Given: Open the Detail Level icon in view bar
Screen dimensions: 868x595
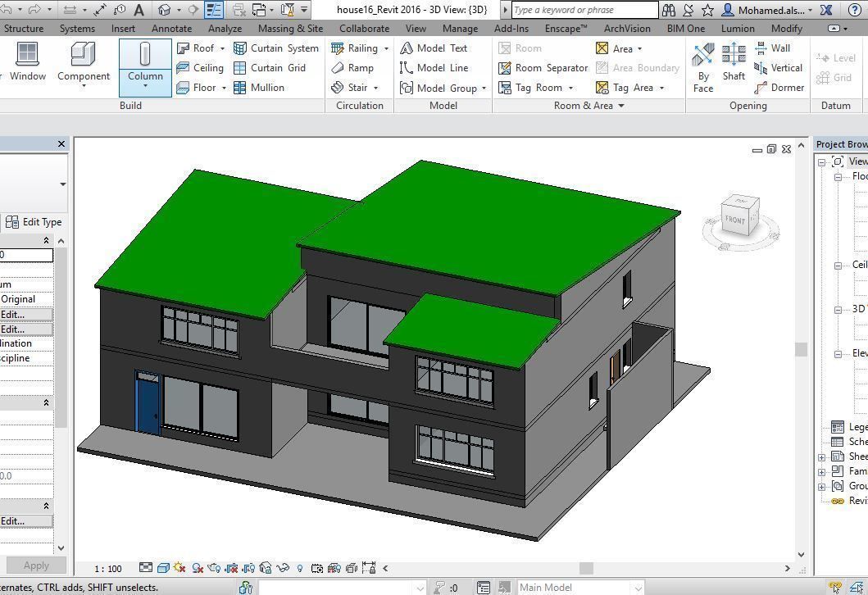Looking at the screenshot, I should [146, 567].
